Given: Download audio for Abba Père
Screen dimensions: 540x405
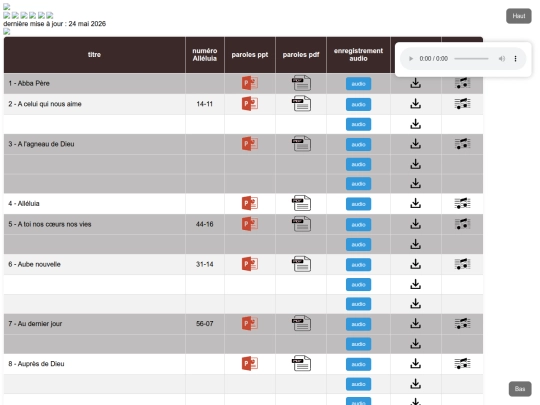Looking at the screenshot, I should (x=416, y=83).
